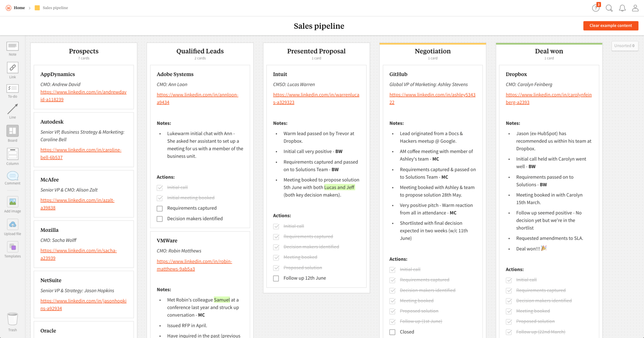Image resolution: width=644 pixels, height=338 pixels.
Task: Open the help icon with notification badge
Action: click(x=596, y=8)
